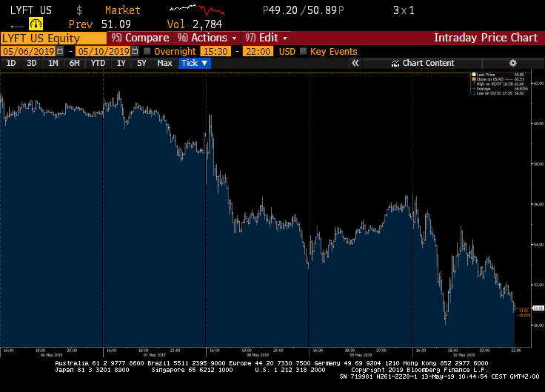Image resolution: width=545 pixels, height=392 pixels.
Task: Click the 'Close on 05/03' legend entry
Action: click(x=498, y=79)
